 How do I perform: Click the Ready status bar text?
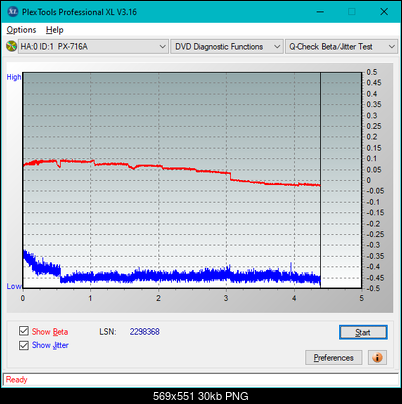pos(16,380)
